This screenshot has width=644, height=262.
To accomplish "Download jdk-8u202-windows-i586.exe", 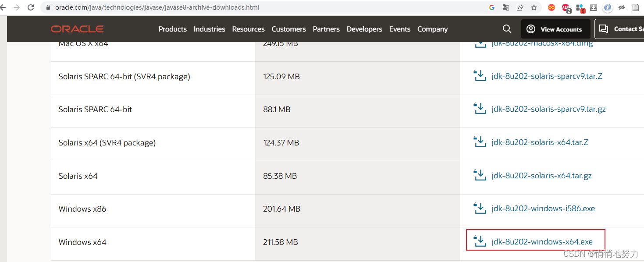I will point(543,209).
